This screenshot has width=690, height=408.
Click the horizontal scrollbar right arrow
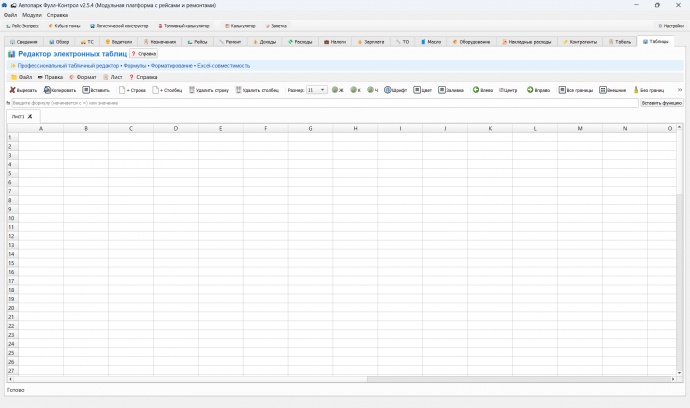tap(673, 379)
